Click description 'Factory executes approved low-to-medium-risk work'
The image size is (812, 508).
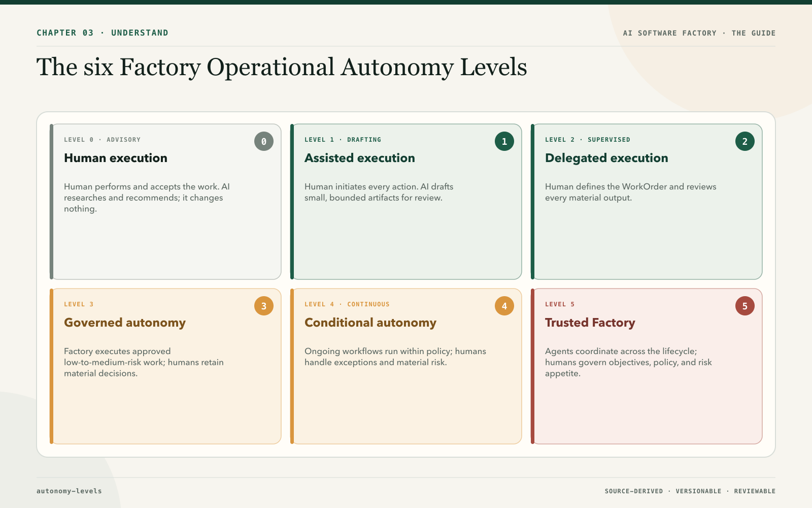[x=144, y=362]
